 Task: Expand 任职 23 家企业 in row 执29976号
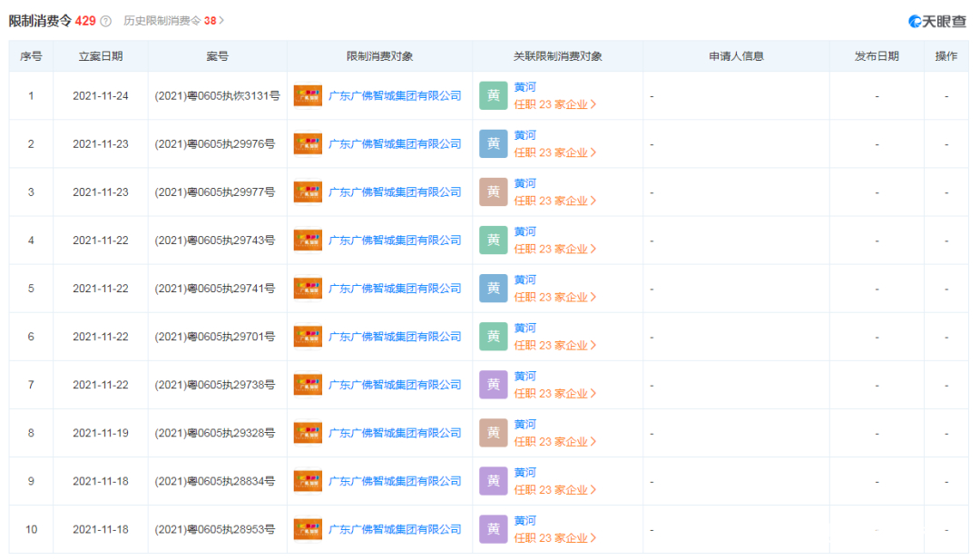click(x=555, y=152)
